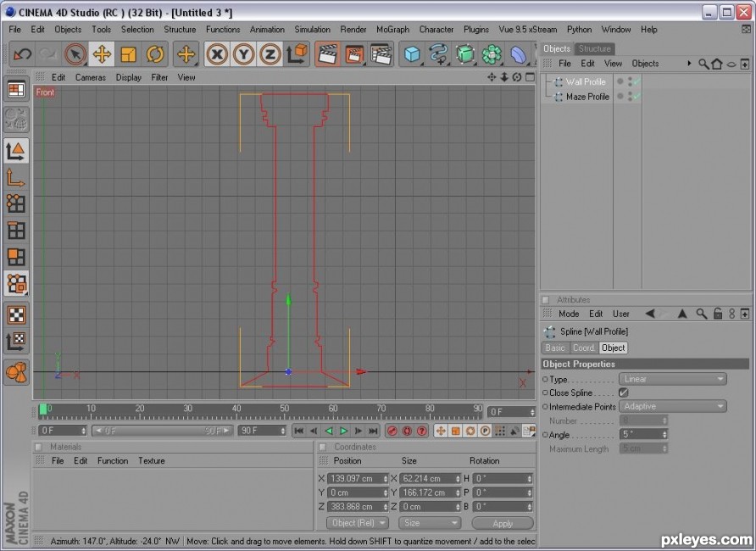Open the Intermediate Points dropdown

point(673,406)
